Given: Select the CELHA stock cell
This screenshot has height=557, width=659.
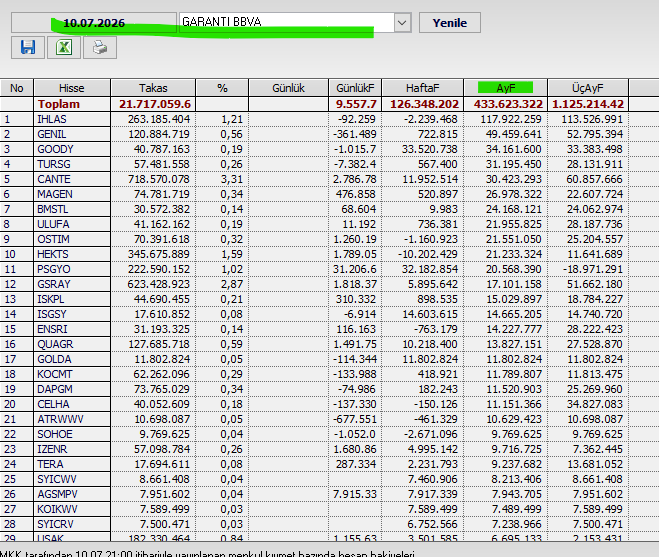Looking at the screenshot, I should pos(72,404).
